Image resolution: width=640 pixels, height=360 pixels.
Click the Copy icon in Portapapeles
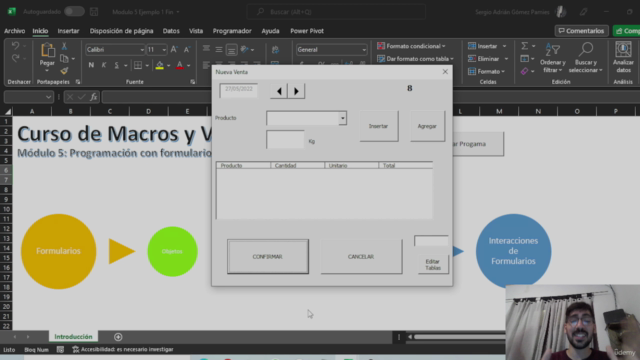64,58
